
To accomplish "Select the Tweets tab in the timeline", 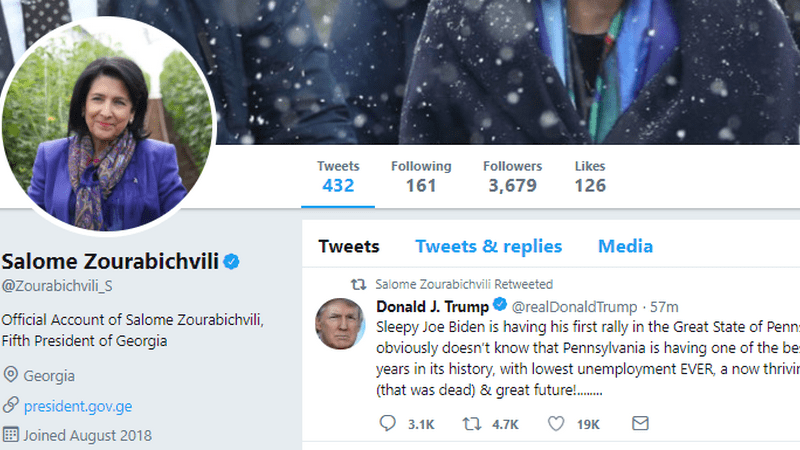I will point(348,246).
